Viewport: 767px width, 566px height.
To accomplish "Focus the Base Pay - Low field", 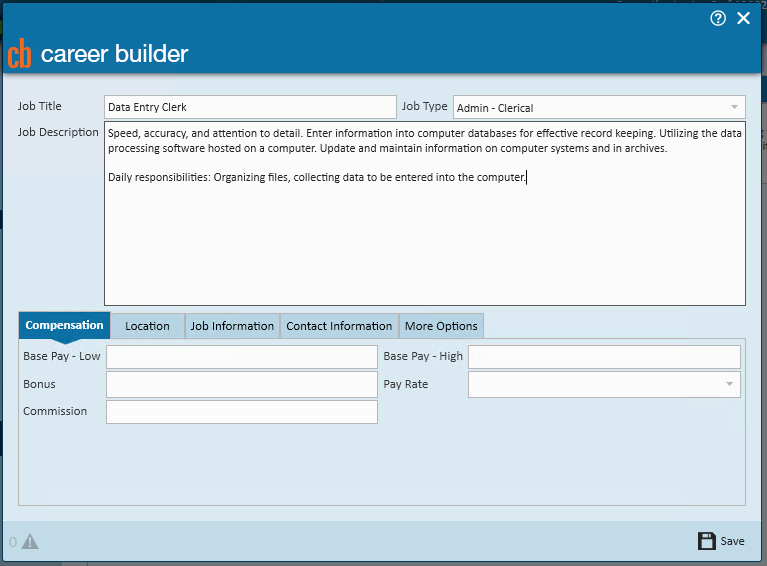I will click(x=242, y=357).
